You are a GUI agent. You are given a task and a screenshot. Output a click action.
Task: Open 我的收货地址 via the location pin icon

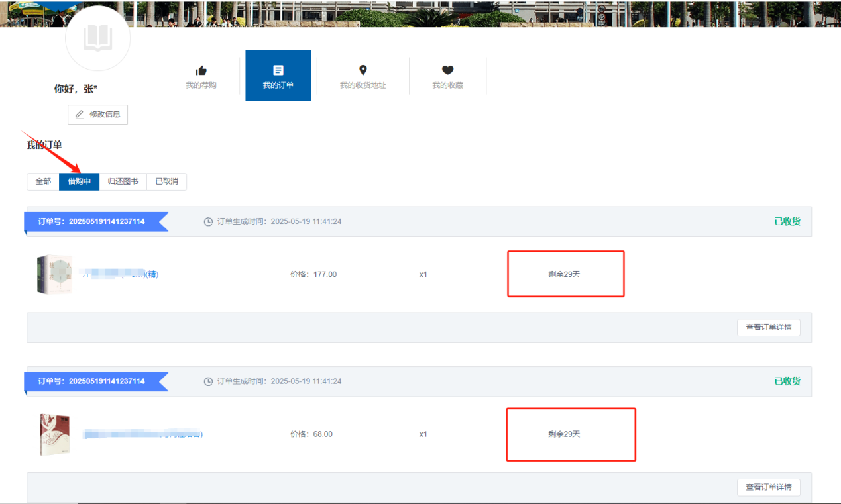pos(363,70)
